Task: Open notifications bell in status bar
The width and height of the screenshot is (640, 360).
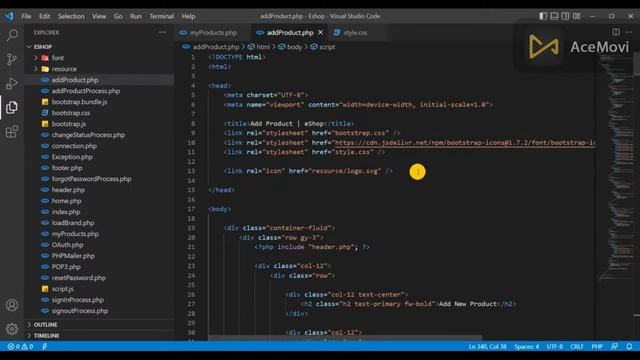Action: pos(629,347)
